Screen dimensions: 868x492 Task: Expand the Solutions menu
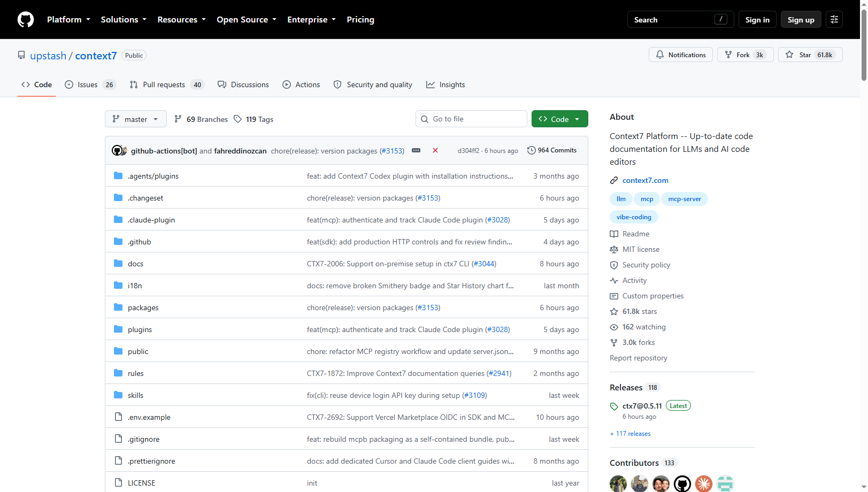pyautogui.click(x=124, y=19)
